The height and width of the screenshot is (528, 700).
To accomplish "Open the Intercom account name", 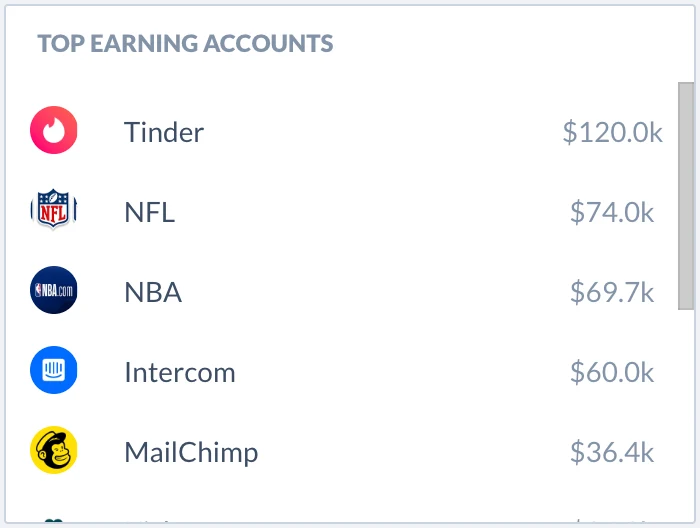I will 180,372.
